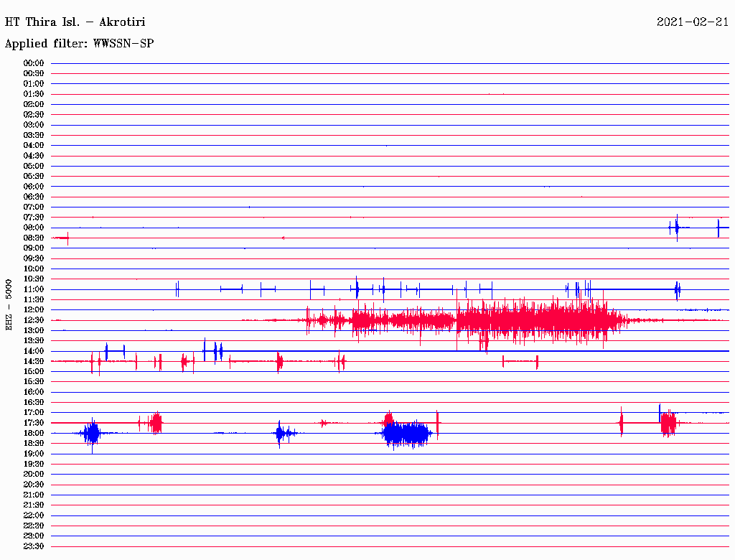Click the 06:30 time label
Screen dimensions: 735x560
(x=34, y=197)
